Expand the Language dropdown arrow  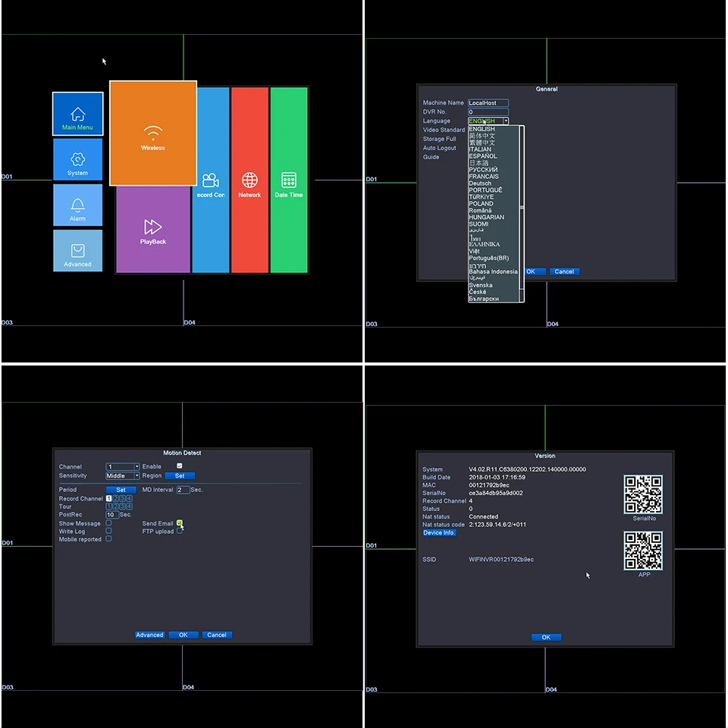[506, 121]
